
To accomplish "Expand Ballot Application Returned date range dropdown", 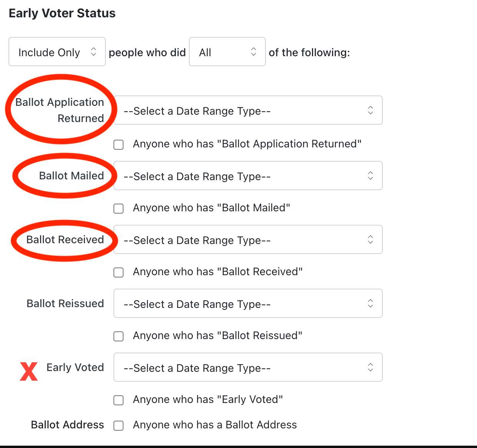I will [x=248, y=110].
